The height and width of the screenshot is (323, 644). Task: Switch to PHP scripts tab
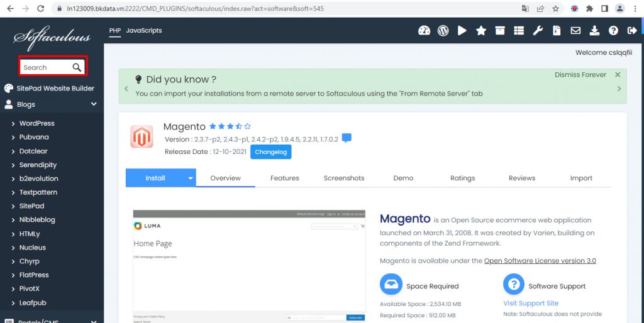115,30
